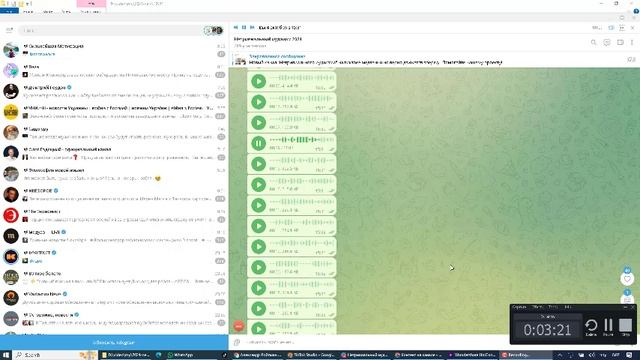The width and height of the screenshot is (640, 360).
Task: Skip to next track in top audio player
Action: (x=252, y=27)
